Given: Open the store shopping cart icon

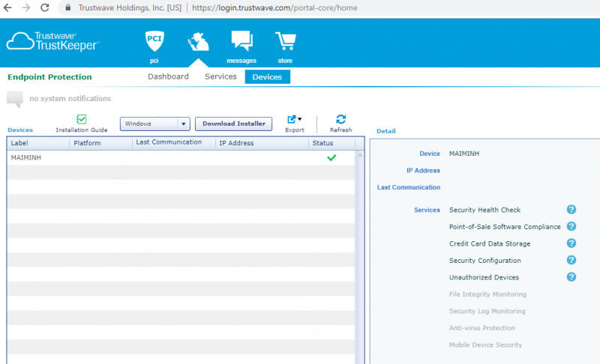Looking at the screenshot, I should 285,42.
